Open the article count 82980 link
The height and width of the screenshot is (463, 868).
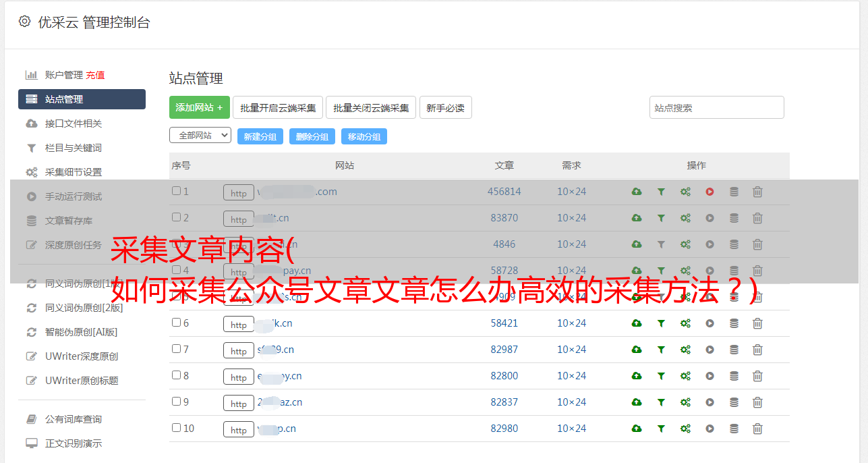click(504, 429)
